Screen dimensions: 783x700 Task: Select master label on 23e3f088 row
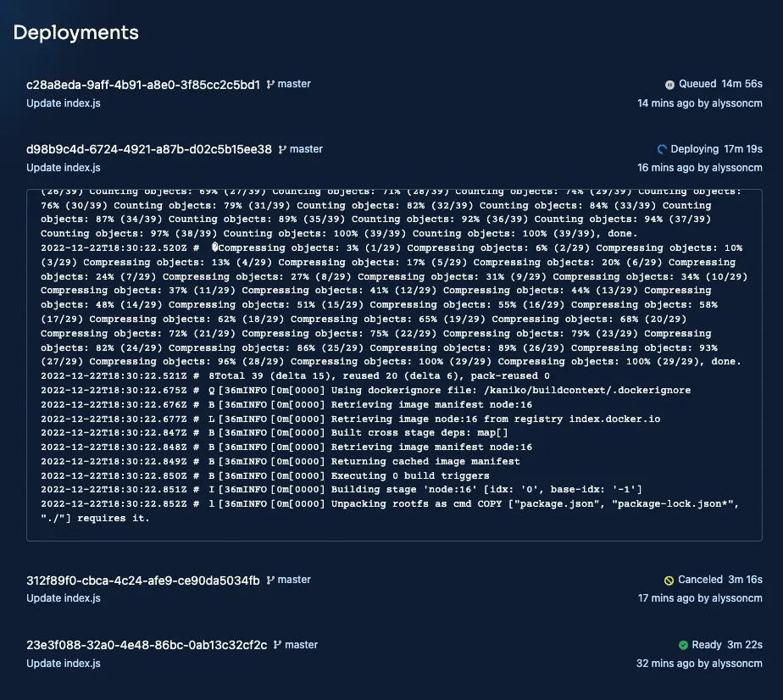(x=301, y=645)
